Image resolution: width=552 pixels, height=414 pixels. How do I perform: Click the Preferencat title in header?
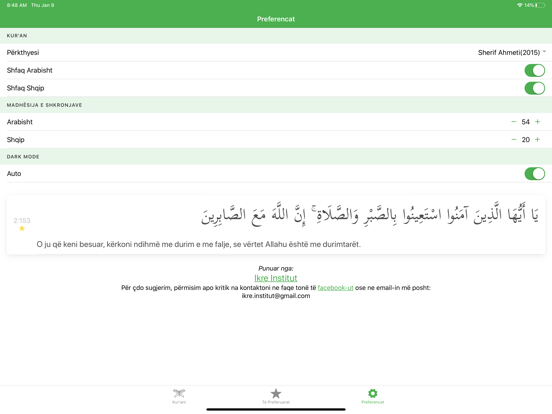point(276,19)
